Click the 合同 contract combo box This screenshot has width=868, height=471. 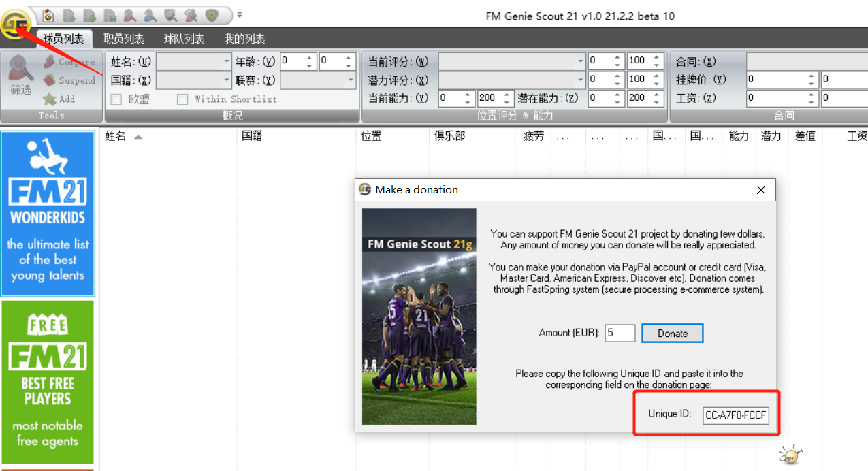(x=807, y=61)
